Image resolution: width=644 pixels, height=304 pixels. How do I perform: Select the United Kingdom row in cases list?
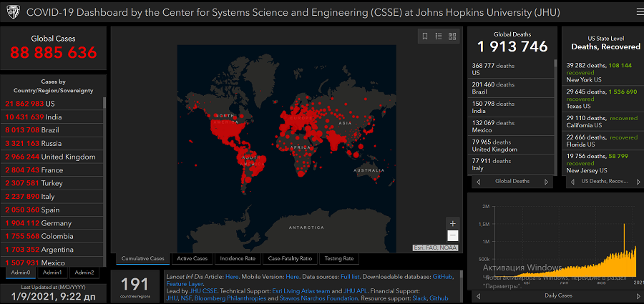tap(52, 157)
